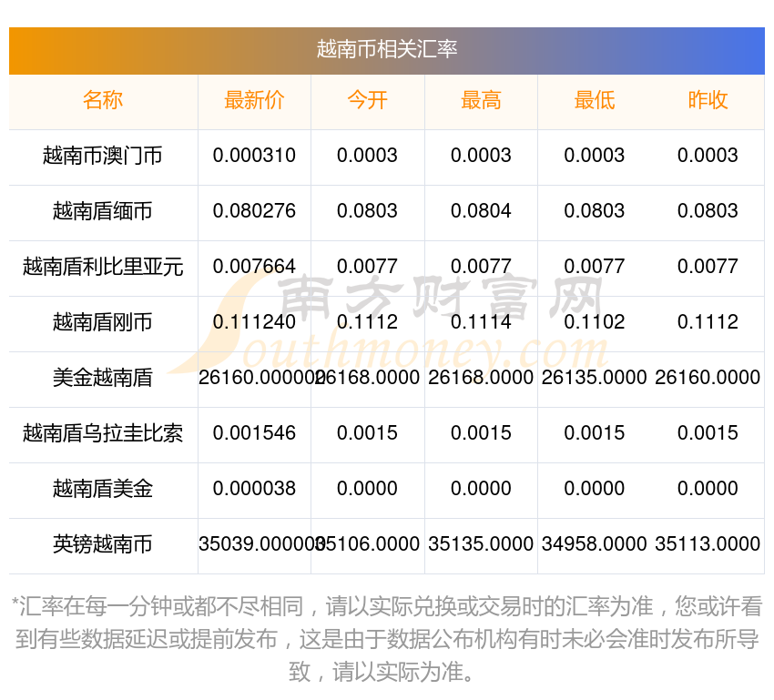This screenshot has height=700, width=774.
Task: Select latest price 0.000310
Action: pyautogui.click(x=254, y=156)
